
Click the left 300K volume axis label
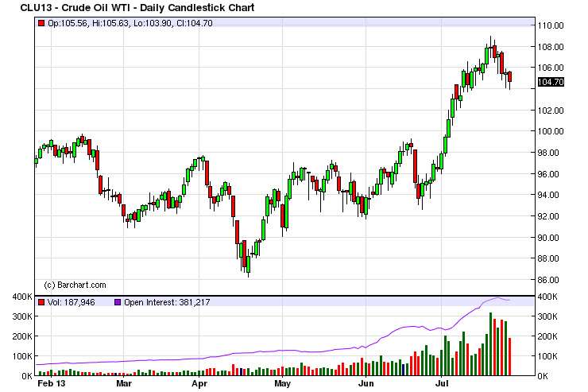pos(22,316)
